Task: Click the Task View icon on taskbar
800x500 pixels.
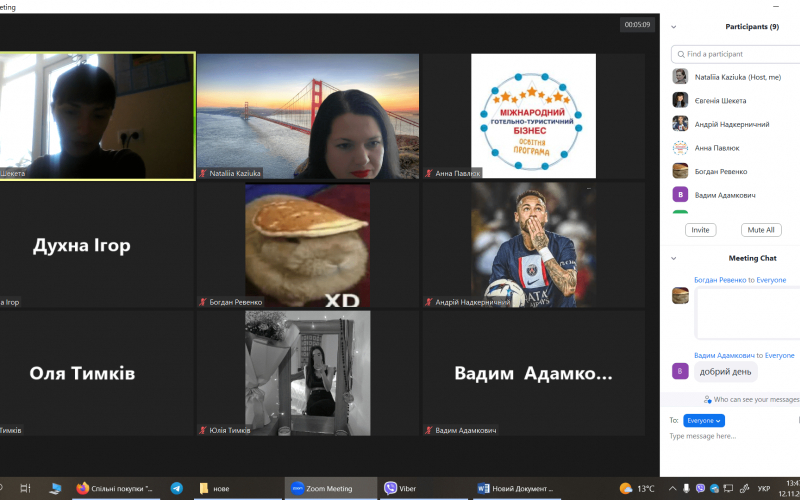Action: (26, 488)
